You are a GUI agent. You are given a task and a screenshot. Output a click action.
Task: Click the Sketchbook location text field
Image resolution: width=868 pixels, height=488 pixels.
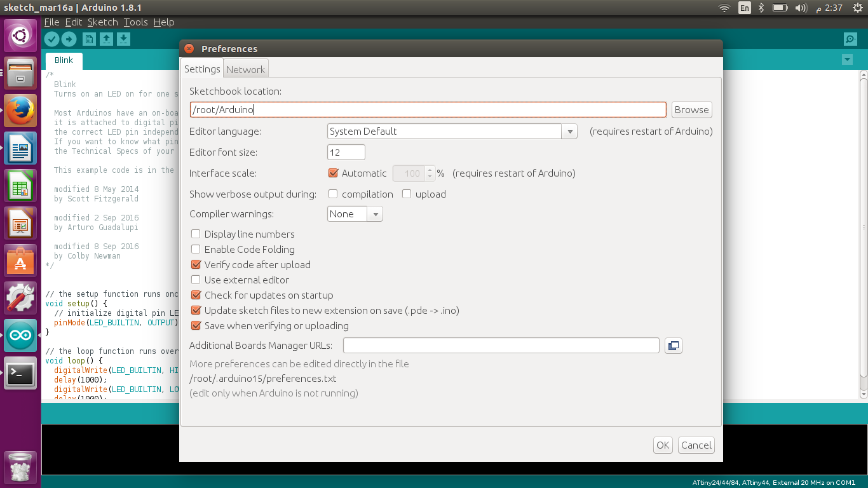pos(428,109)
